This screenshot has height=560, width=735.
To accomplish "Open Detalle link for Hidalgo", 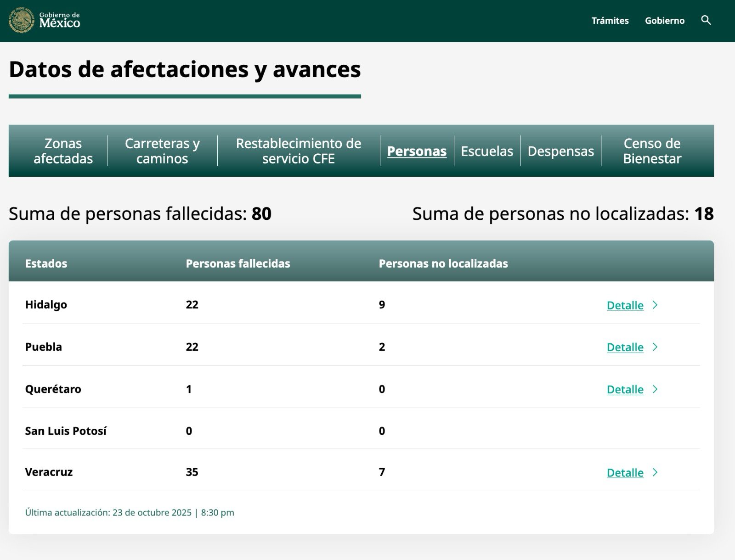I will coord(625,305).
